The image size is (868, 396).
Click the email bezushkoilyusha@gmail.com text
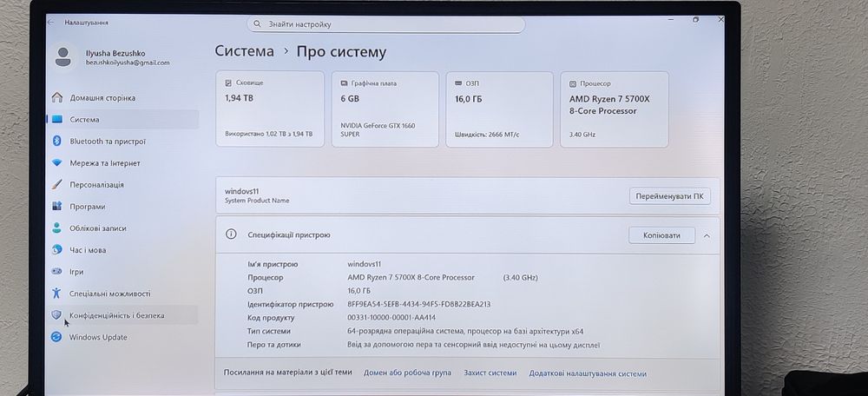pyautogui.click(x=128, y=63)
